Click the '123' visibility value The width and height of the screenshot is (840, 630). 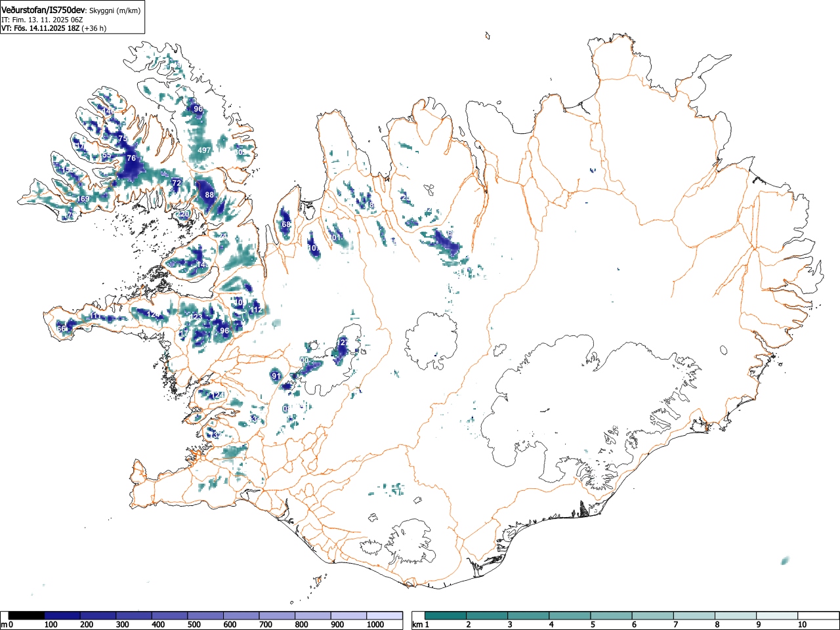pyautogui.click(x=196, y=317)
